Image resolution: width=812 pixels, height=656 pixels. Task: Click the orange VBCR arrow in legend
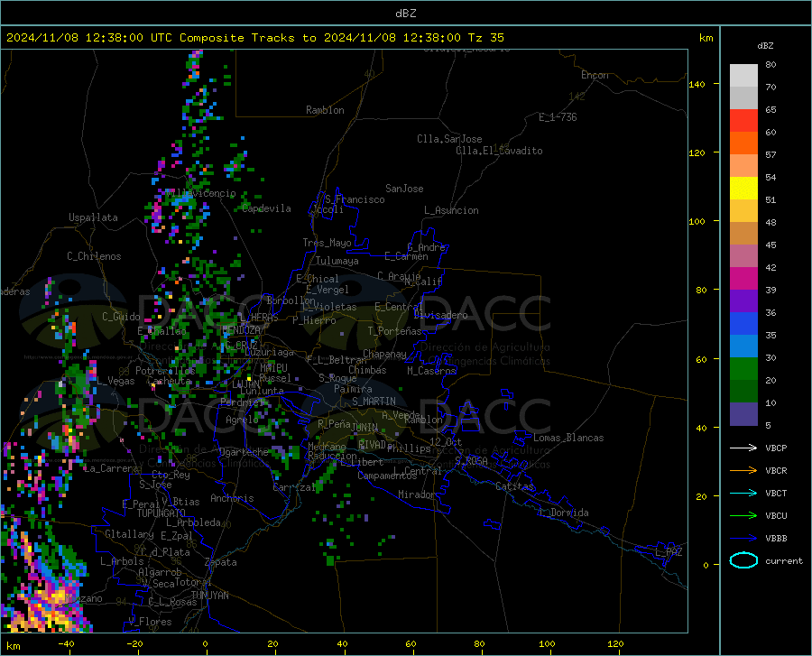743,471
